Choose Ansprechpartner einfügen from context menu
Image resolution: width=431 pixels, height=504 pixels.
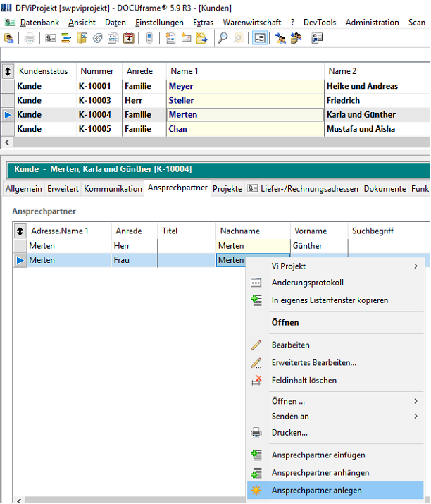point(335,455)
